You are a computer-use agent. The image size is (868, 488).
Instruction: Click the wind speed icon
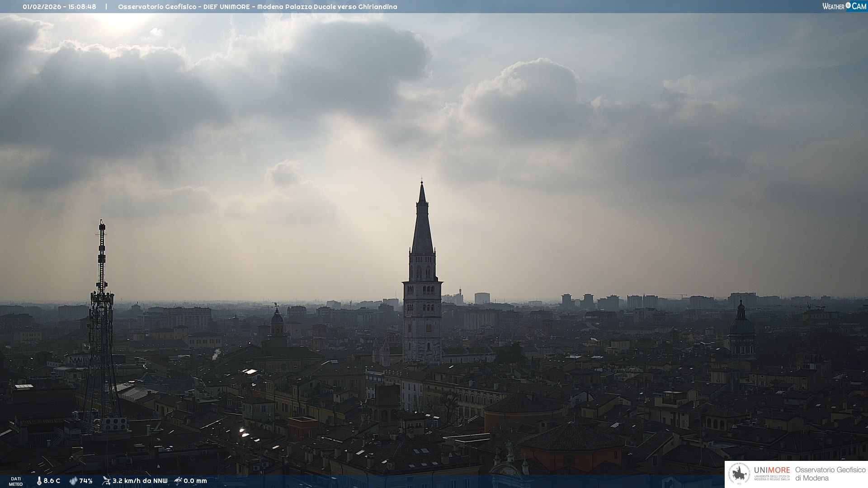(x=106, y=481)
